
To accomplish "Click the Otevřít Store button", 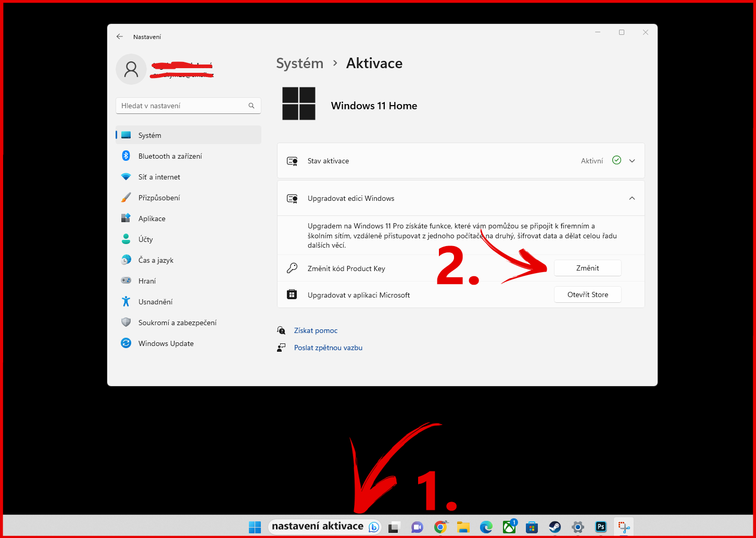I will point(588,294).
